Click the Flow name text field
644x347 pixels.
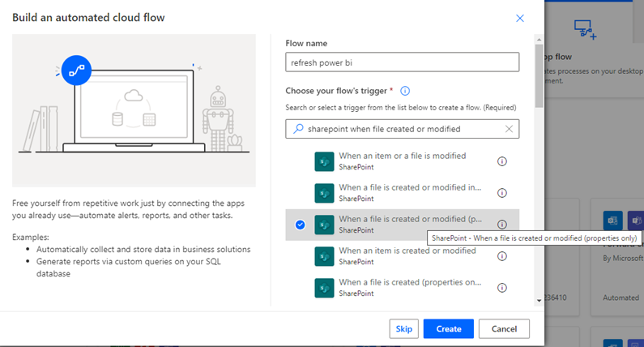click(x=402, y=62)
